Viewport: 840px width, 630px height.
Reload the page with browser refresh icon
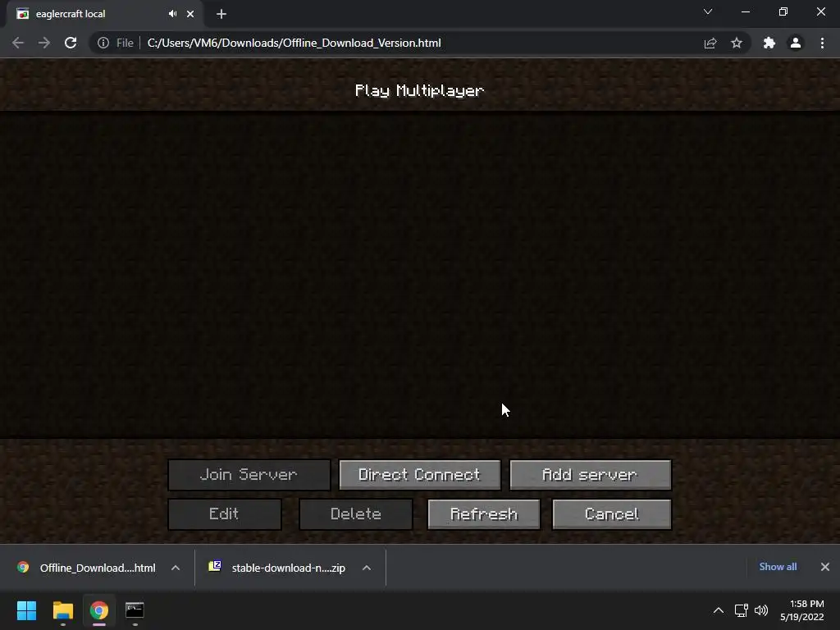click(71, 43)
